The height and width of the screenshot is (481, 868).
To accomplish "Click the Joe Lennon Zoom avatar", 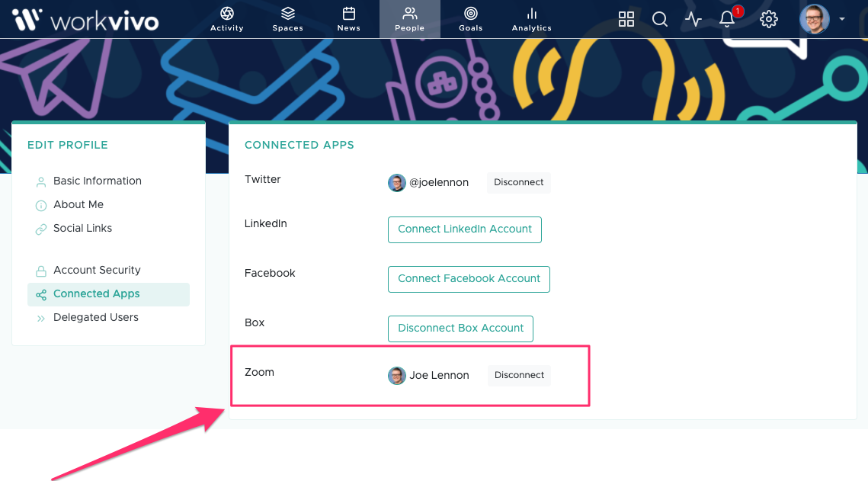I will (x=397, y=376).
